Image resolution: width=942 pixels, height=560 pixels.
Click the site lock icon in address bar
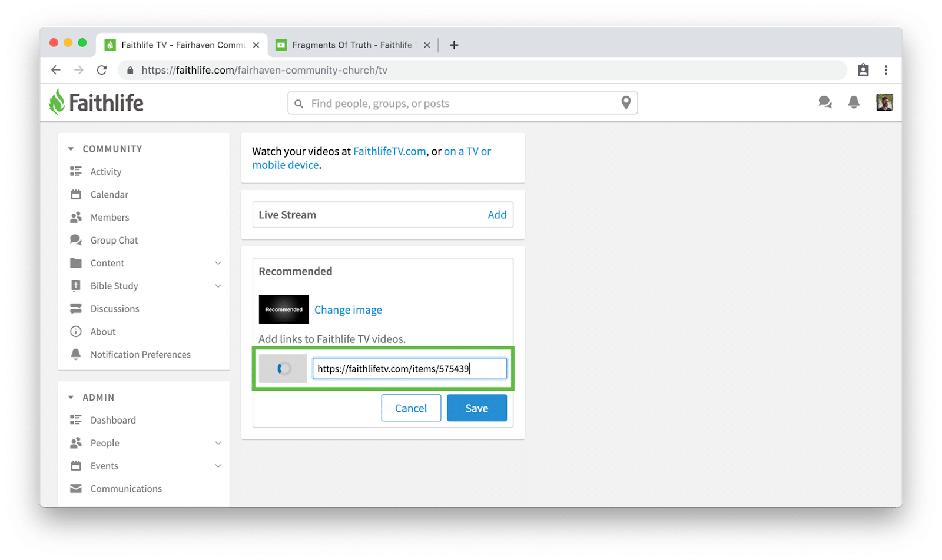click(x=130, y=70)
